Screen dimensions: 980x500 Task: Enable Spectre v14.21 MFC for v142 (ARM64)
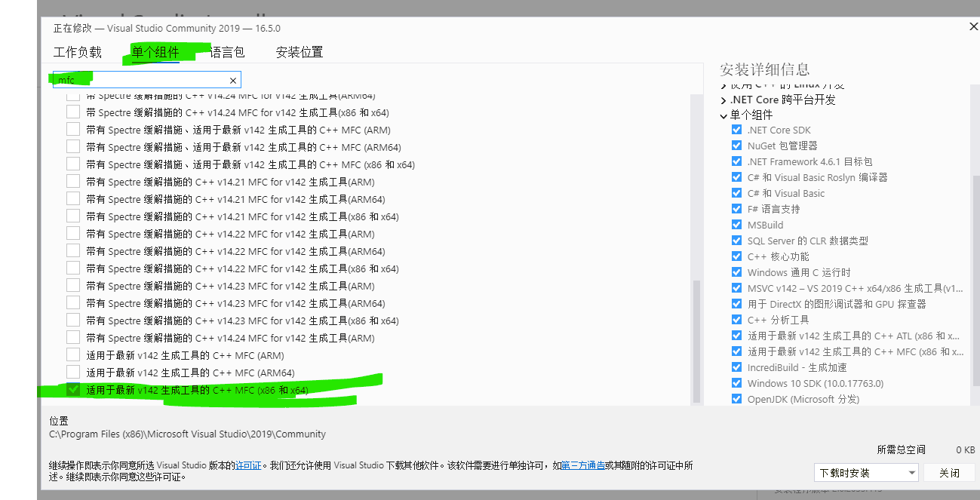point(73,199)
